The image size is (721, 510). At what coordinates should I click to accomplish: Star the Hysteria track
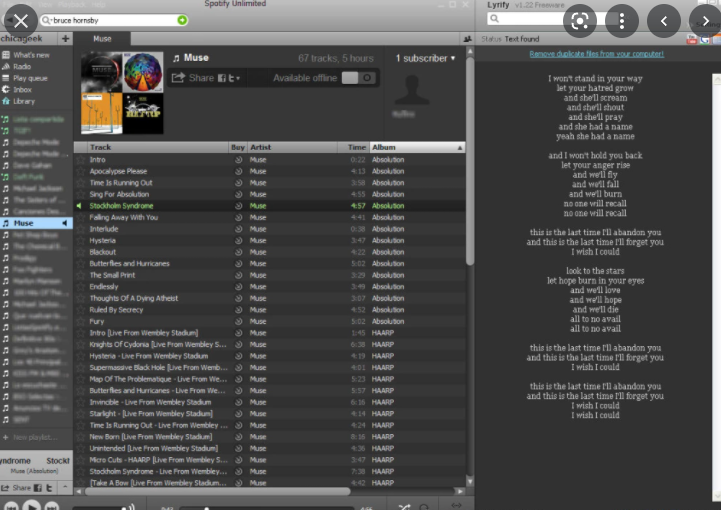(81, 241)
